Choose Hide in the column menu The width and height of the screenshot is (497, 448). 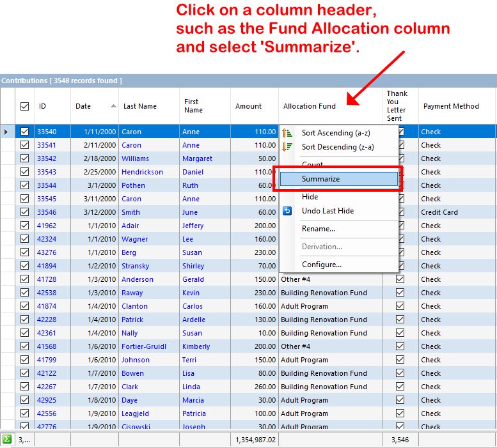(x=310, y=197)
